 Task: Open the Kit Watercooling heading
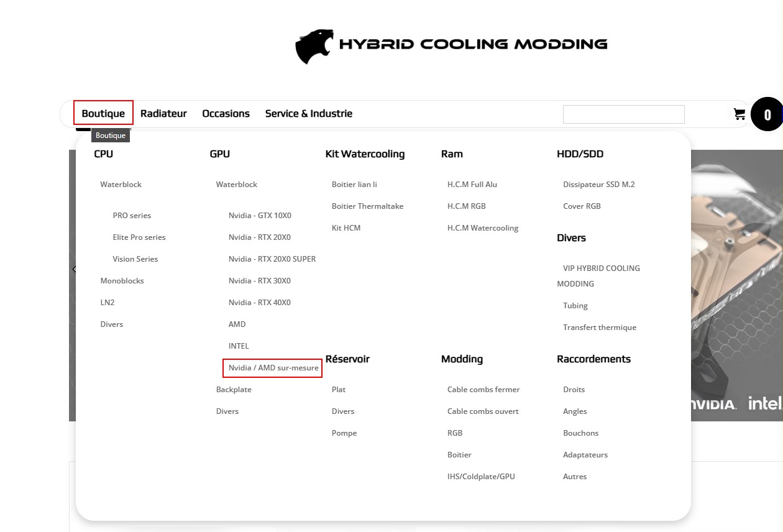tap(365, 154)
